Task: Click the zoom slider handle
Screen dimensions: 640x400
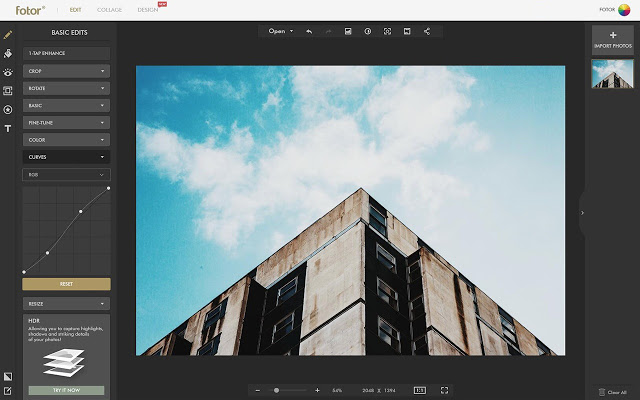Action: [276, 390]
